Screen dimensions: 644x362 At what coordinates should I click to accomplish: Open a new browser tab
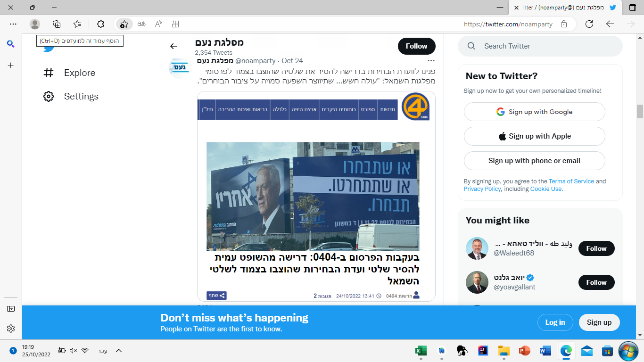point(500,8)
